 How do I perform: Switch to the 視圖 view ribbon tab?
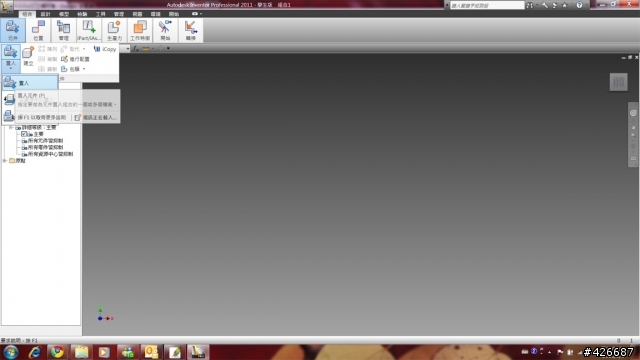click(x=137, y=14)
